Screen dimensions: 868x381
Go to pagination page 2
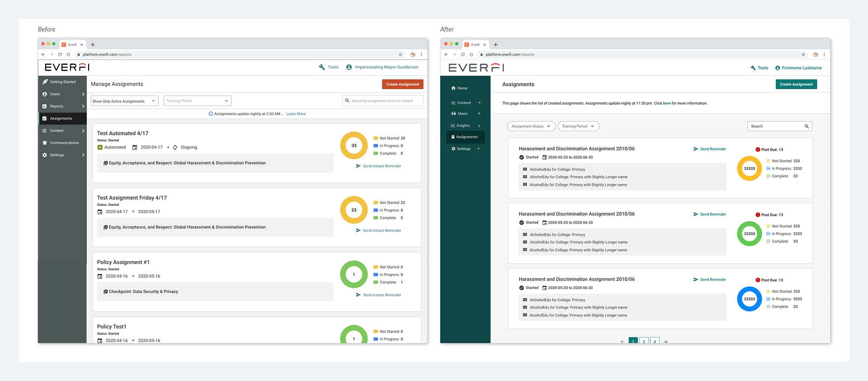pyautogui.click(x=644, y=341)
